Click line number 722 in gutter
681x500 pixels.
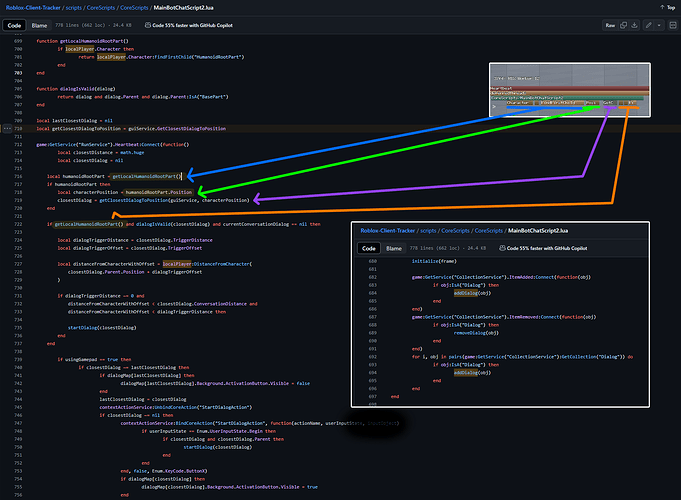(19, 223)
